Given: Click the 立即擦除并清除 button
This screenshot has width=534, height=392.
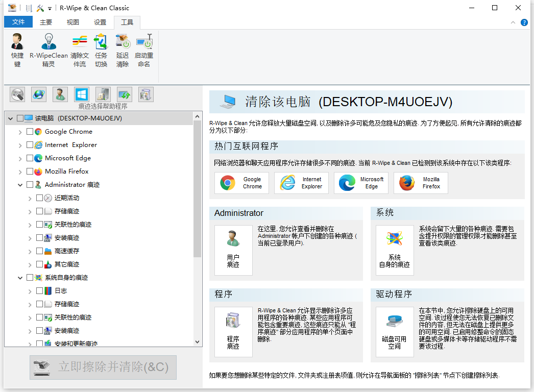Looking at the screenshot, I should pyautogui.click(x=103, y=367).
